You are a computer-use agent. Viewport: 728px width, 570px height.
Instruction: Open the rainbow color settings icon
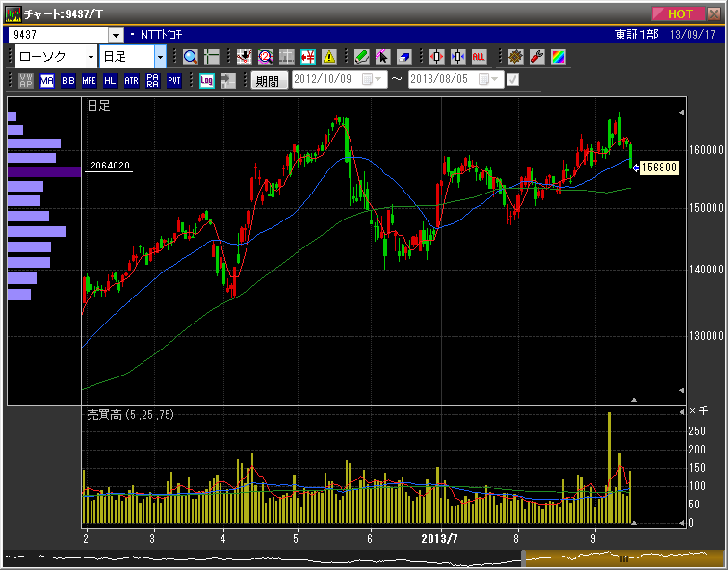point(558,57)
